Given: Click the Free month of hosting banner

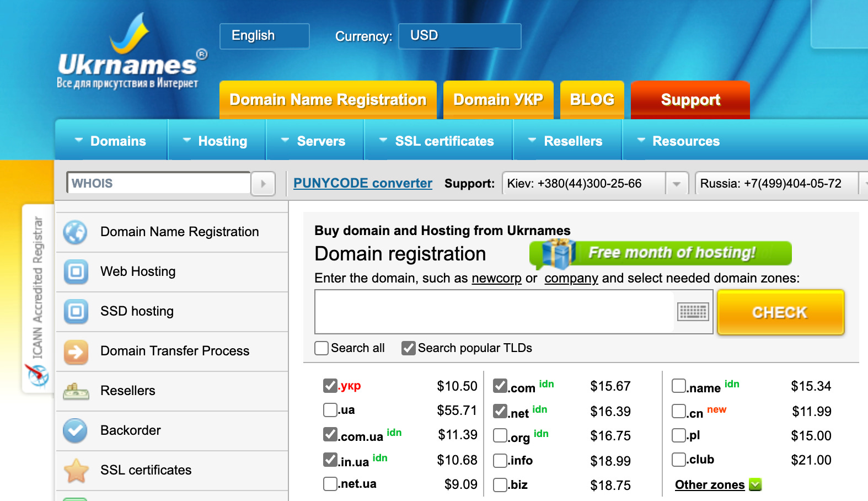Looking at the screenshot, I should (x=661, y=253).
